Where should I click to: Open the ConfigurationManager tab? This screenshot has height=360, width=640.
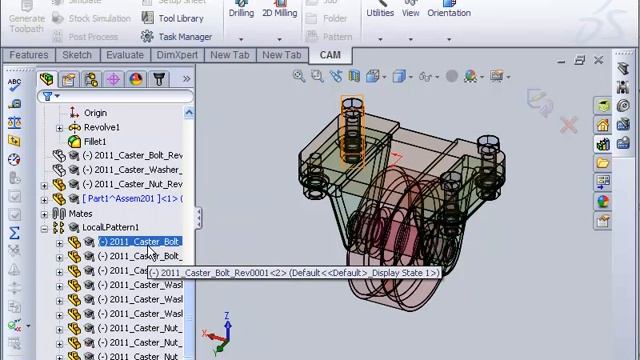[91, 79]
